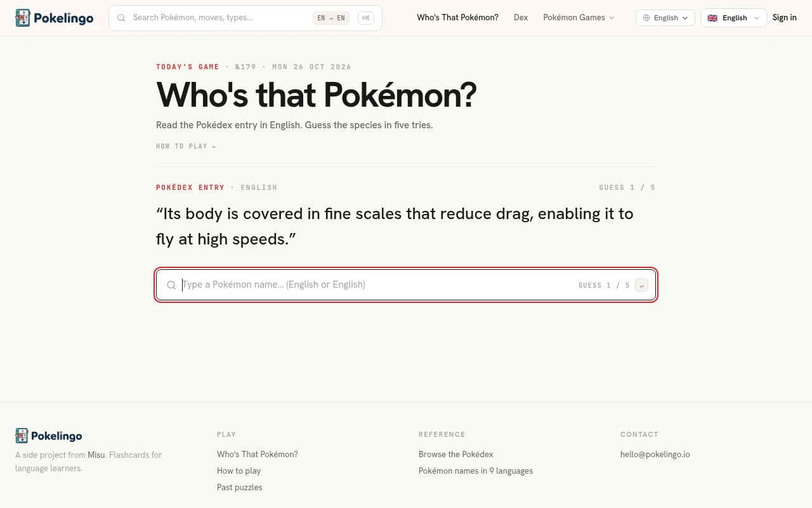Click the Read the Pokédex entry subtitle
Viewport: 812px width, 508px height.
click(x=294, y=125)
